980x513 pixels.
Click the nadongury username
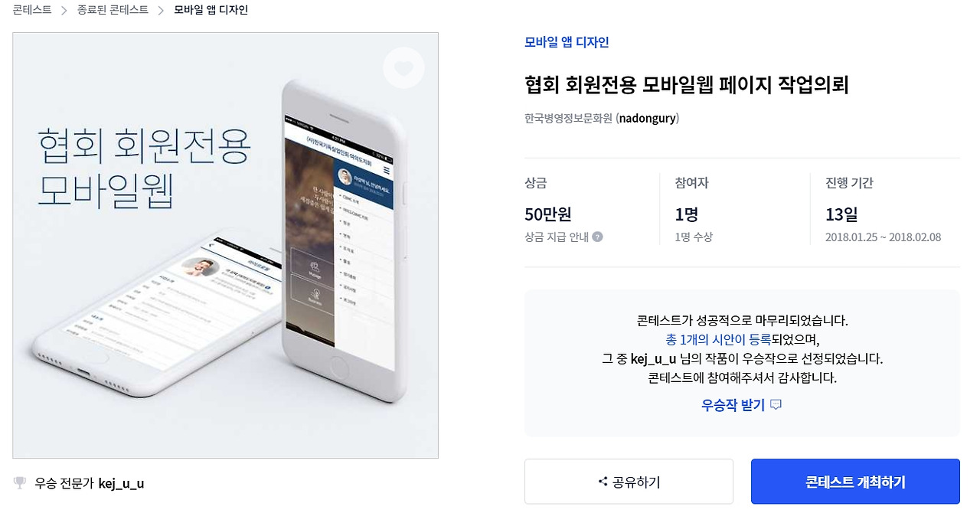(x=648, y=118)
